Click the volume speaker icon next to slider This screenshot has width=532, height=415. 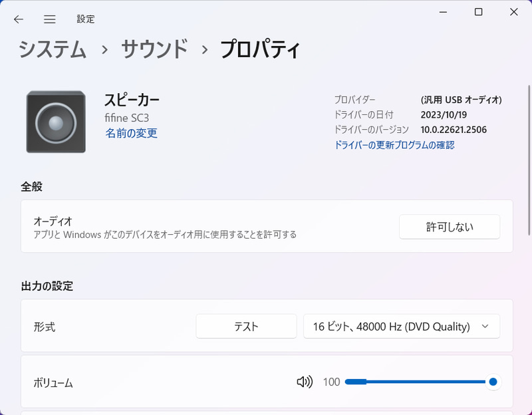(305, 382)
